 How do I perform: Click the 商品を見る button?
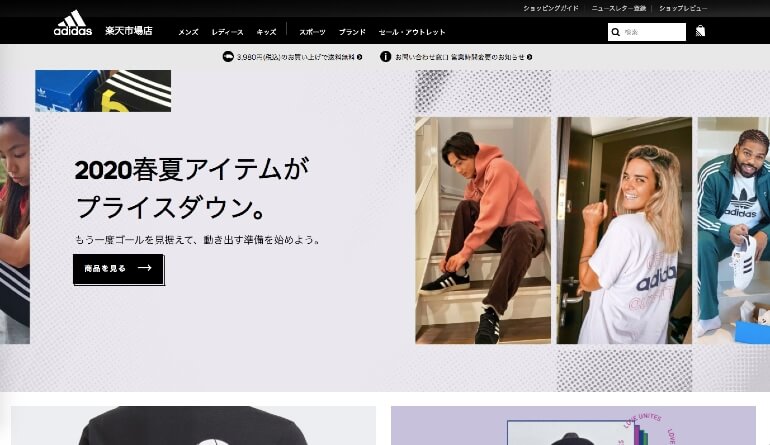tap(118, 269)
